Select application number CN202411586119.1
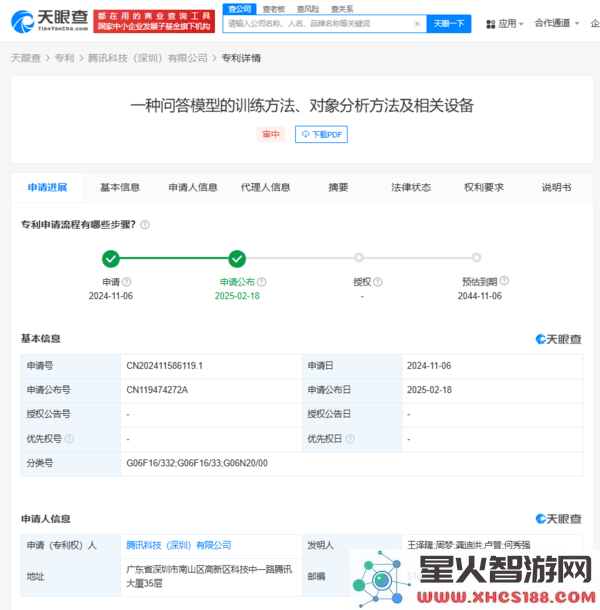The image size is (600, 610). (165, 366)
